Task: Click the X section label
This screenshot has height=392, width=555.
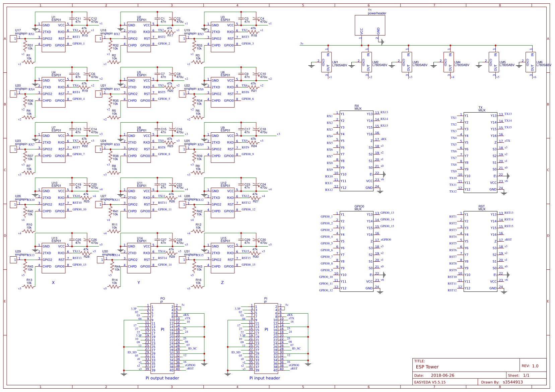Action: (x=53, y=282)
